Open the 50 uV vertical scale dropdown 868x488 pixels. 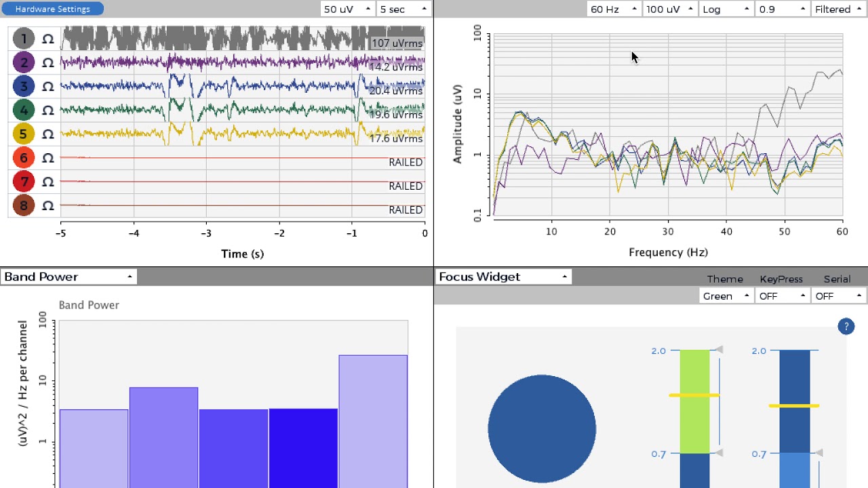(348, 9)
